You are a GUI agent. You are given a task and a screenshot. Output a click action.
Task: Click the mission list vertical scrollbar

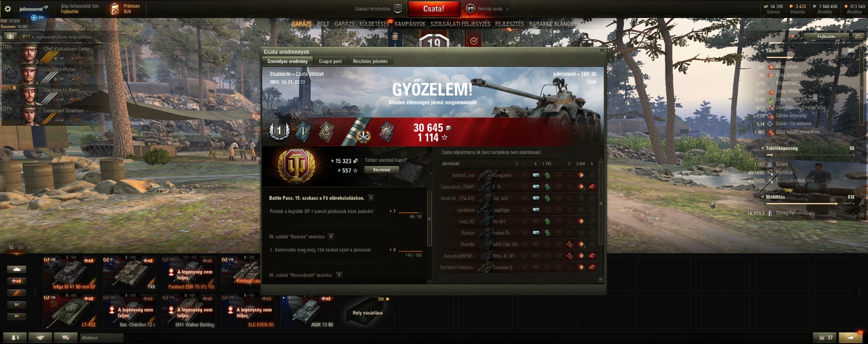pyautogui.click(x=429, y=218)
